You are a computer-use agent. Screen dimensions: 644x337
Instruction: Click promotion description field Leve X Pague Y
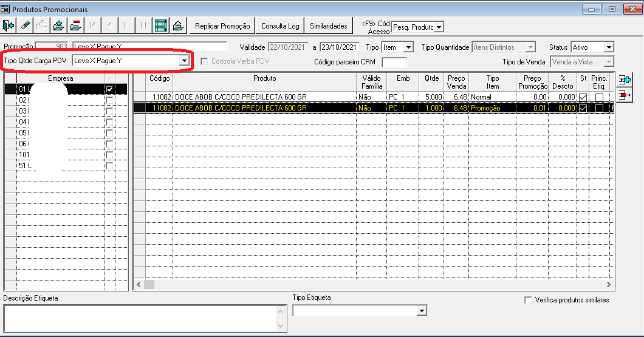(150, 46)
